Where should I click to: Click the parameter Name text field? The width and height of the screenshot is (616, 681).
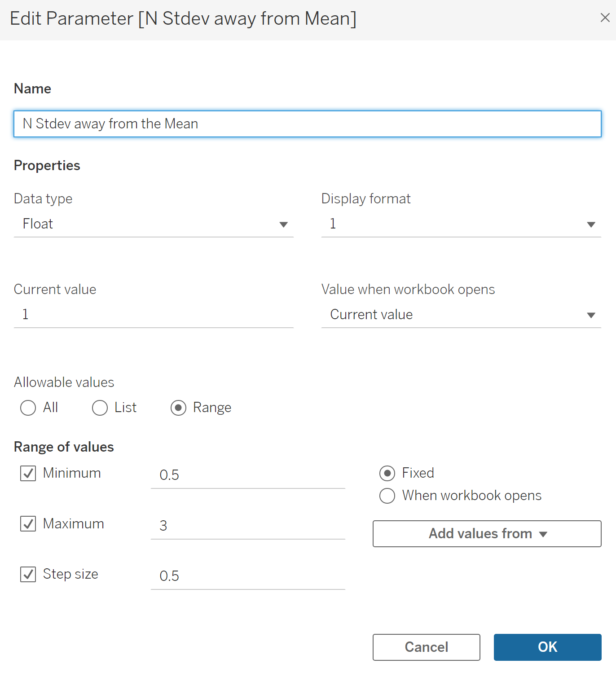point(307,124)
